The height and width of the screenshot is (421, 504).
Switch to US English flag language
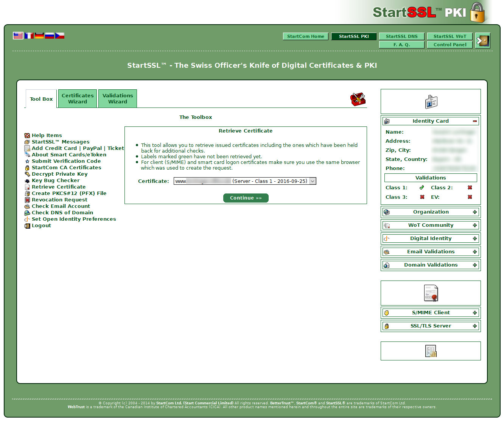click(18, 36)
